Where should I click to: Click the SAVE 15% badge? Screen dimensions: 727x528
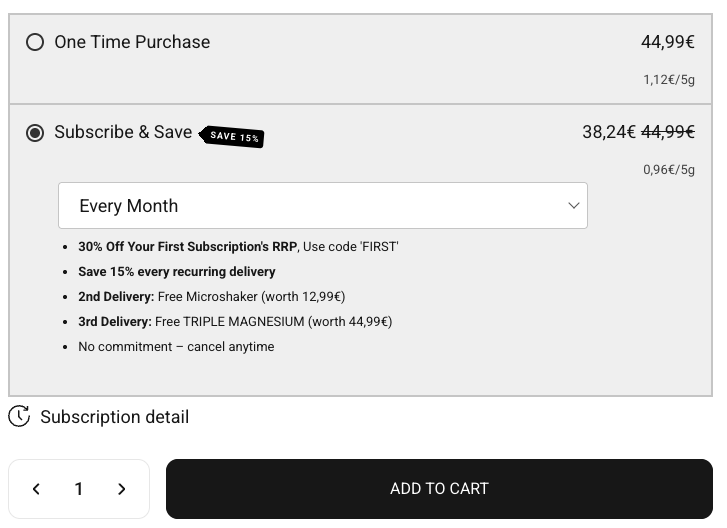[234, 136]
